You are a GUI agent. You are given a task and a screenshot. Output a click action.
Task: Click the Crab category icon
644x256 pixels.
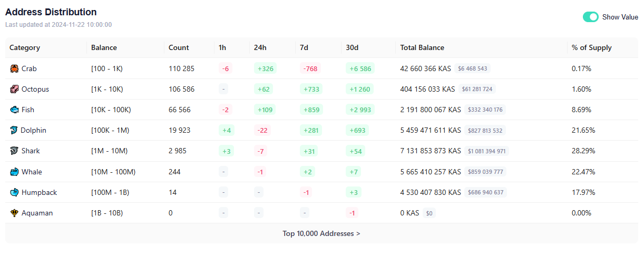pos(14,68)
